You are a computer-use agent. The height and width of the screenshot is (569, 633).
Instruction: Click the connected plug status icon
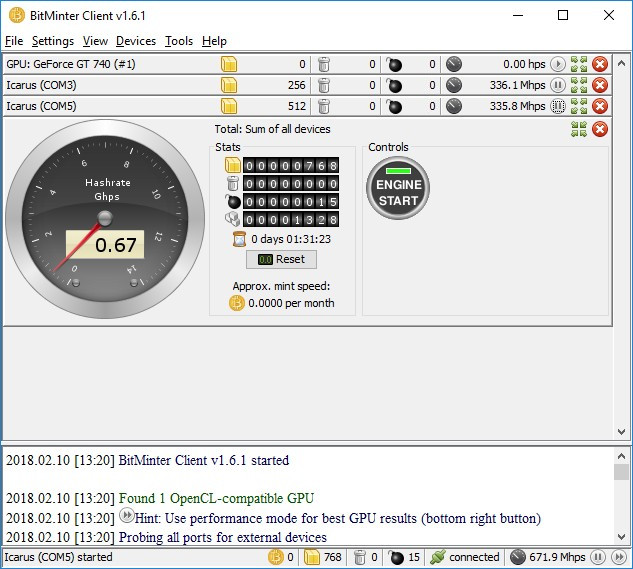[438, 557]
